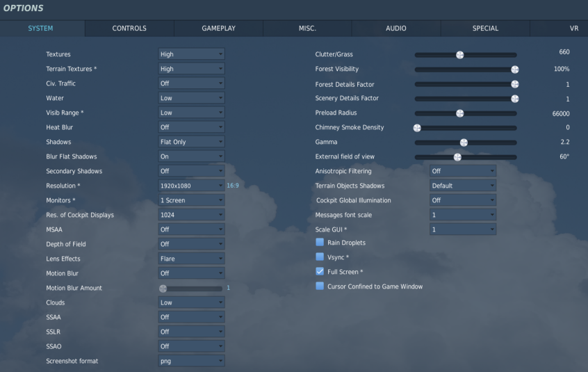Click the Chimney Smoke Density slider handle
588x372 pixels.
click(x=417, y=128)
